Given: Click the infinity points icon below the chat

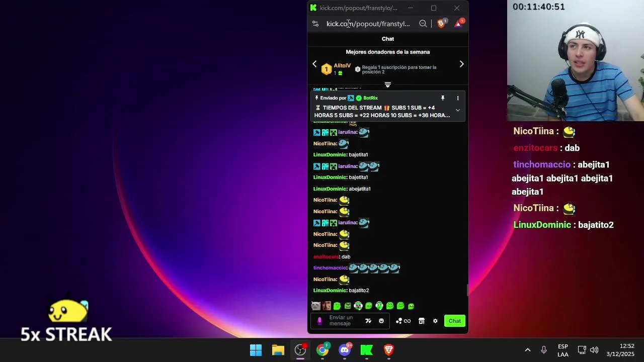Looking at the screenshot, I should pyautogui.click(x=407, y=321).
